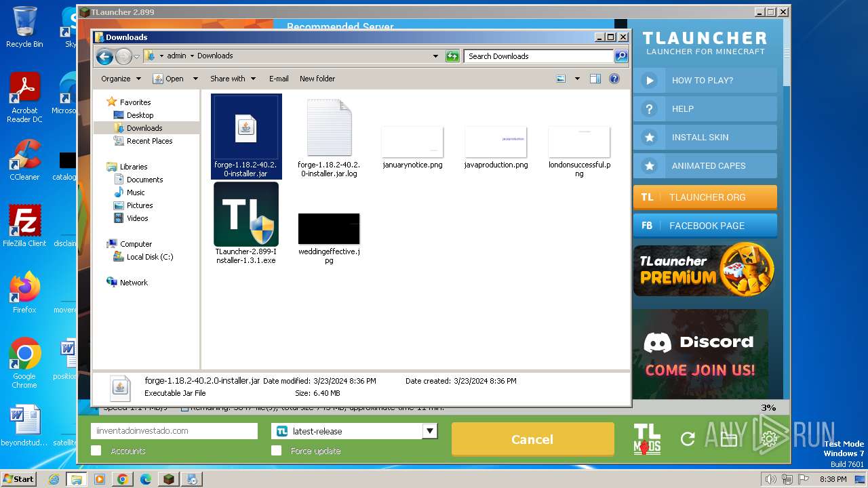The image size is (868, 488).
Task: Launch Firefox from desktop
Action: [x=24, y=292]
